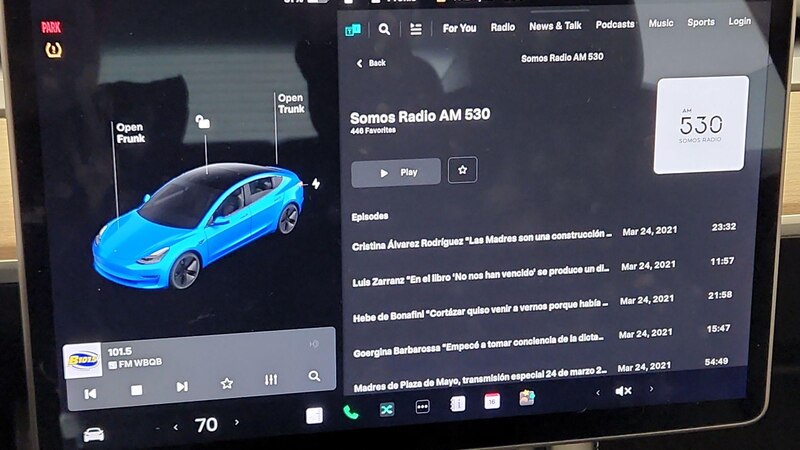Click the tire pressure warning icon

point(53,50)
